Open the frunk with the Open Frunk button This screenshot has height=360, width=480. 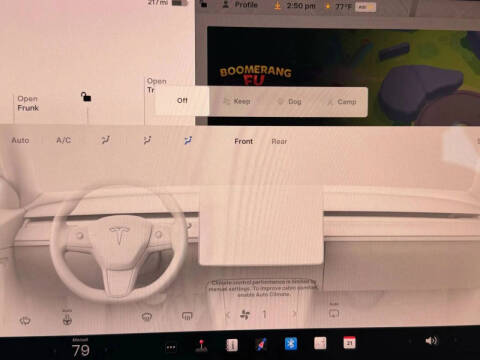click(x=28, y=103)
